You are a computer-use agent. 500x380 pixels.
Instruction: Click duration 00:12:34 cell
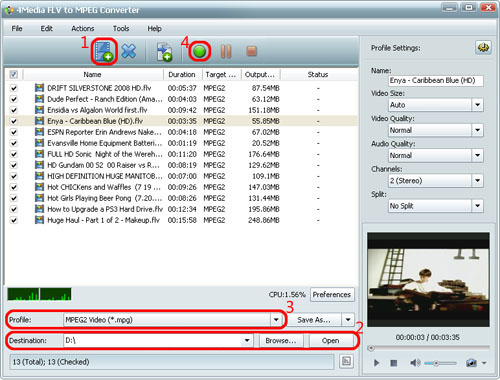tap(182, 209)
